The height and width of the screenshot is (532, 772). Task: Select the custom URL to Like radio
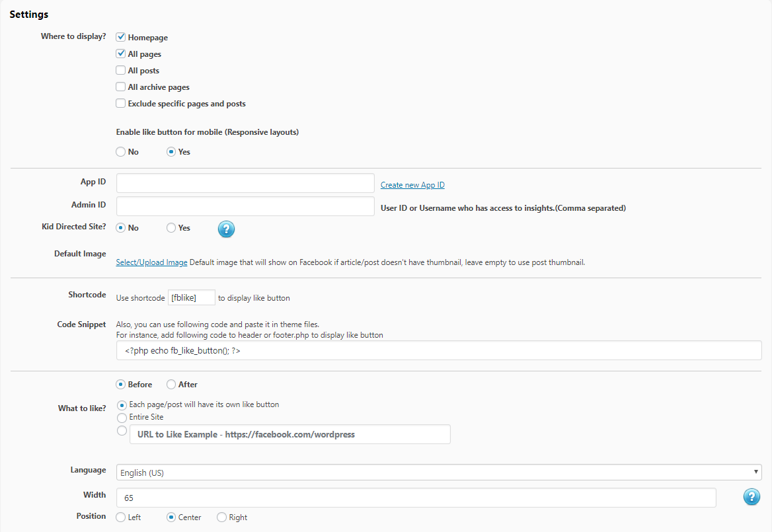(x=122, y=431)
